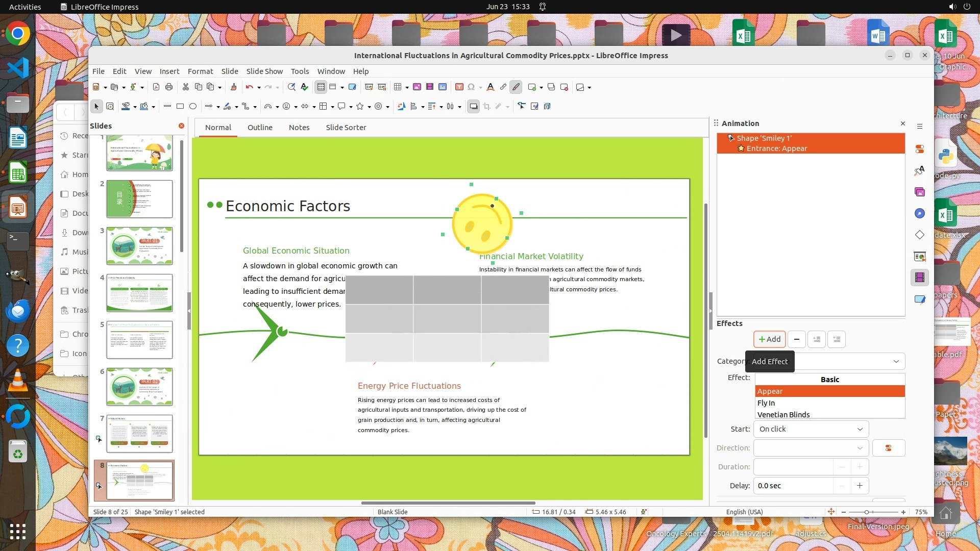Expand the Category dropdown

[896, 361]
